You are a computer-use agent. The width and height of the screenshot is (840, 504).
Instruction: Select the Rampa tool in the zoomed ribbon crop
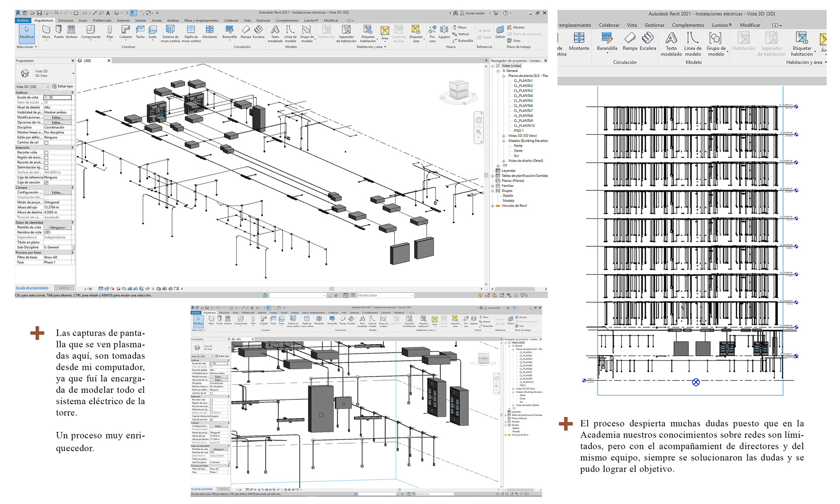click(x=630, y=41)
